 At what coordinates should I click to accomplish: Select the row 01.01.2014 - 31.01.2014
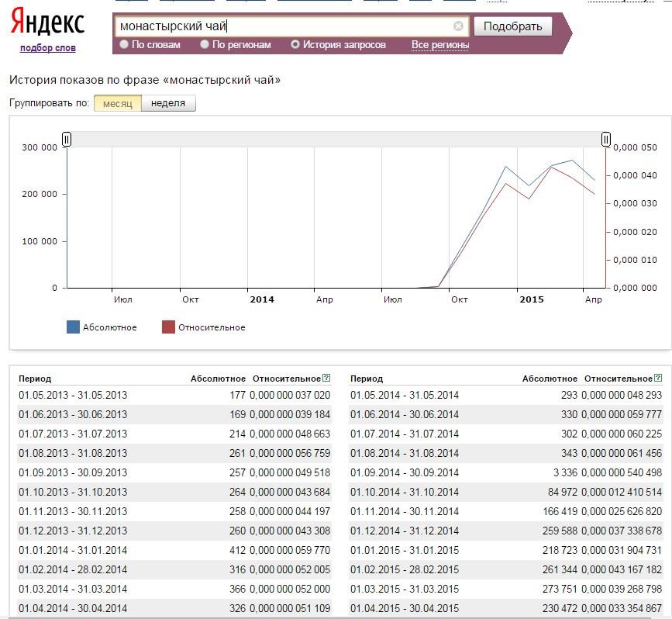(x=174, y=550)
